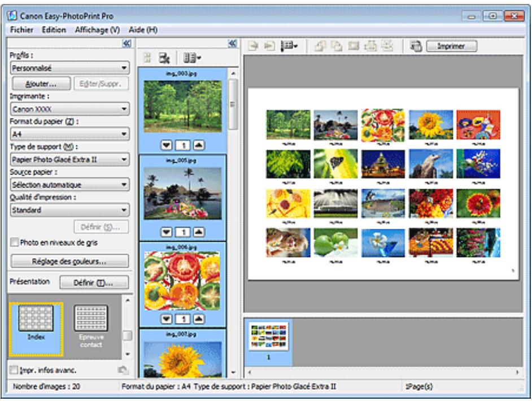Click the Canon Easy-PhotoPrint Pro title icon

click(12, 16)
